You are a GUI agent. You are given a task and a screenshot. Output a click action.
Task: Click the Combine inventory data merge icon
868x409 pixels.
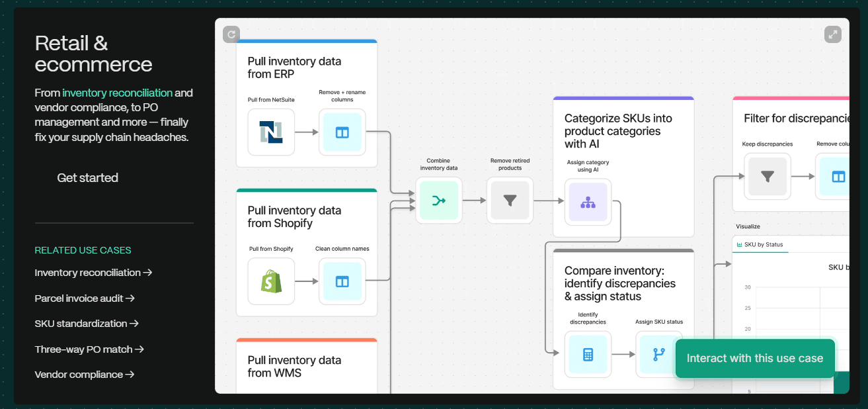(439, 201)
